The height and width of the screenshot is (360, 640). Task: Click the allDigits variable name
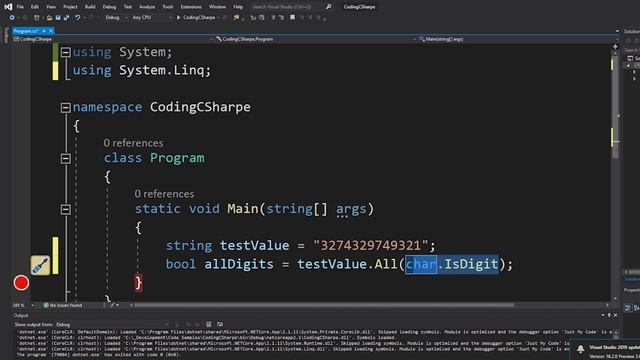pyautogui.click(x=239, y=264)
